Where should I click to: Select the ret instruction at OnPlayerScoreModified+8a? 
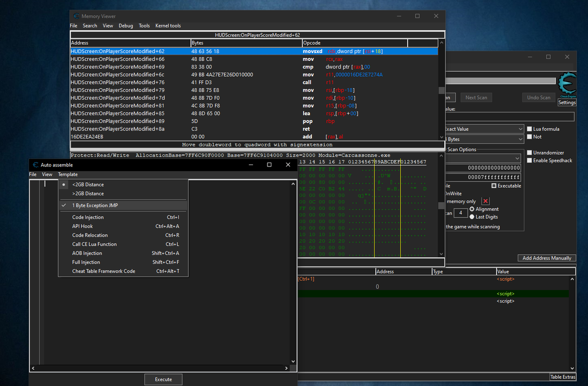(x=254, y=129)
